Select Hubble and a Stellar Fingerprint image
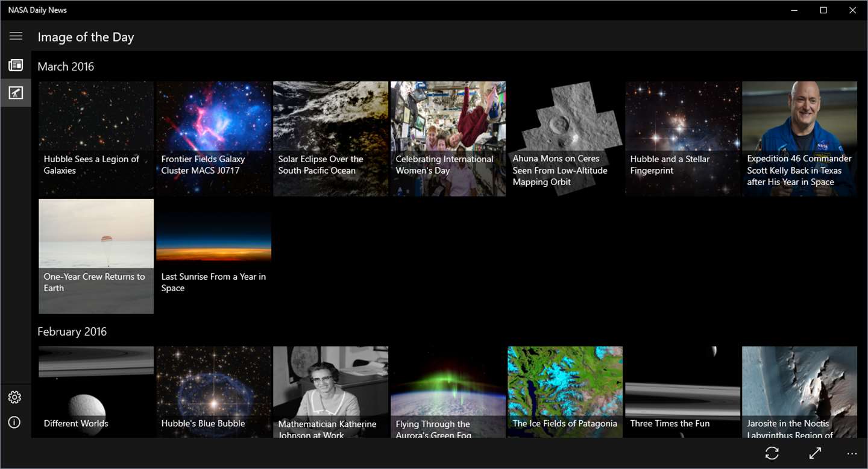868x469 pixels. pyautogui.click(x=682, y=139)
